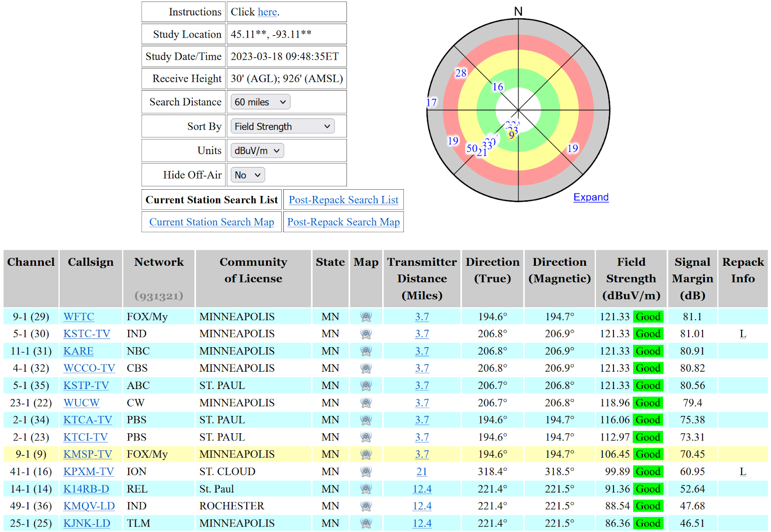This screenshot has height=532, width=771.
Task: Open KTCI-TV callsign link
Action: tap(85, 437)
